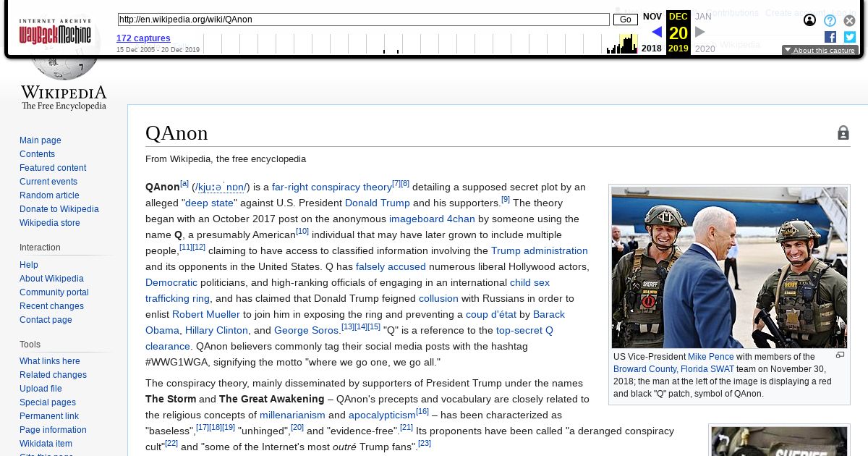
Task: Select JAN 2020 in capture calendar
Action: tap(703, 17)
